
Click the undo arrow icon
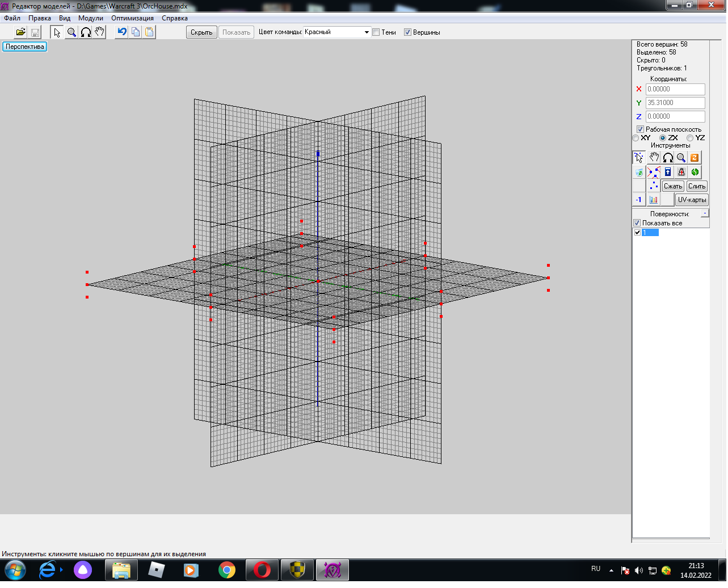coord(121,32)
